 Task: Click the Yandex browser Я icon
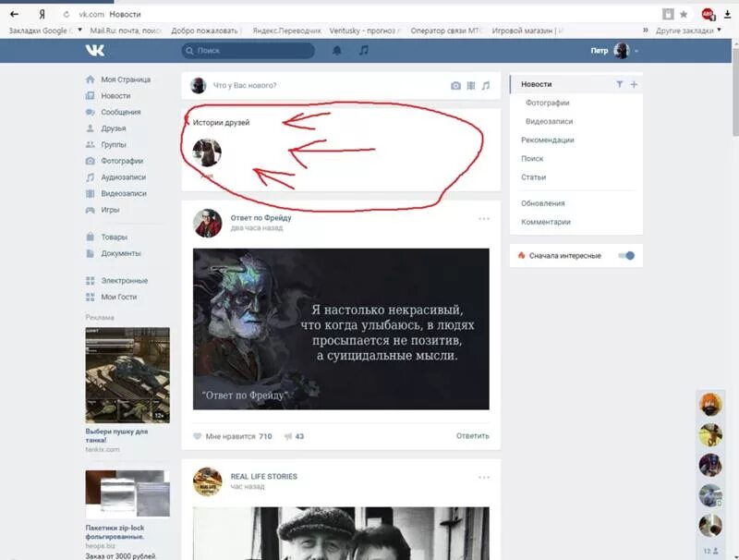[42, 15]
